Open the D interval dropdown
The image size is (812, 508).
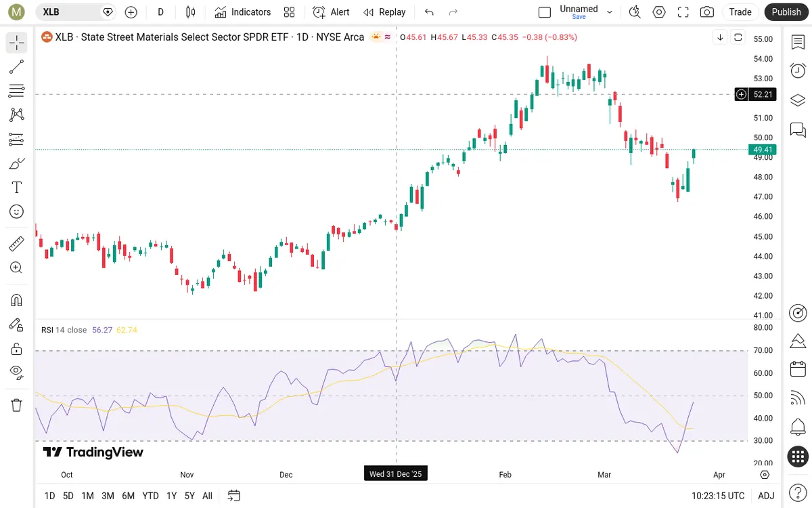pyautogui.click(x=160, y=12)
